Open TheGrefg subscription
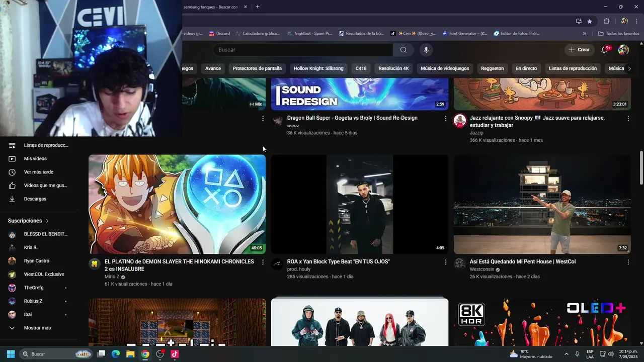The width and height of the screenshot is (644, 362). (39, 288)
